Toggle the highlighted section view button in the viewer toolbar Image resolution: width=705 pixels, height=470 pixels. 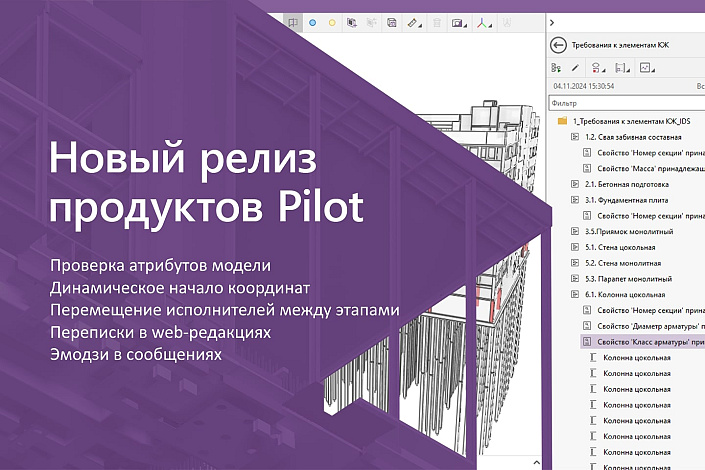[x=292, y=21]
